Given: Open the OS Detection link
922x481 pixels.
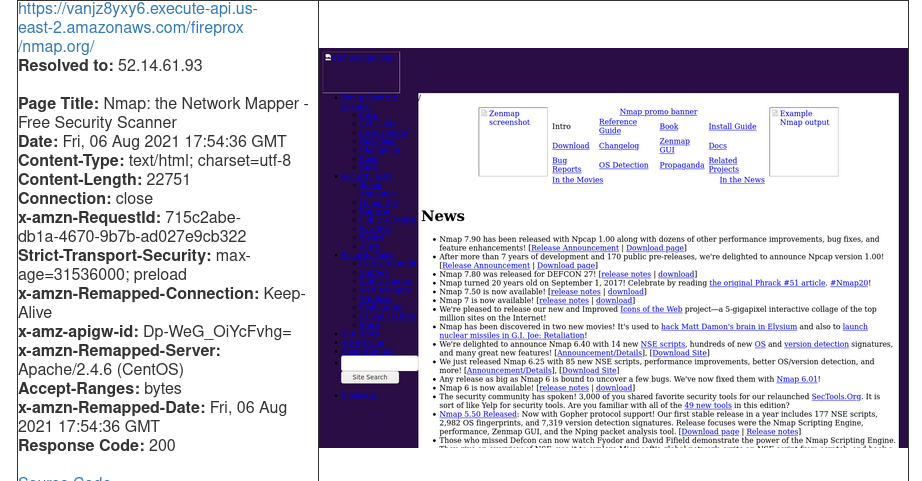Looking at the screenshot, I should coord(623,165).
